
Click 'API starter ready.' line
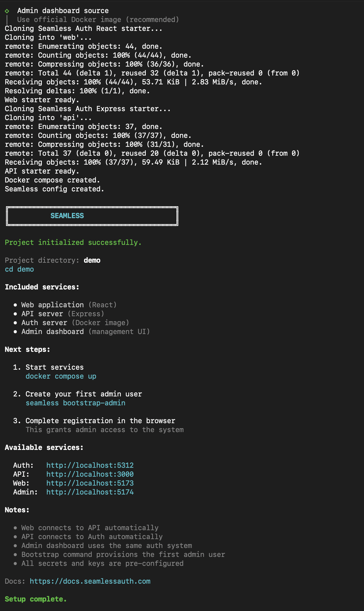(x=42, y=171)
